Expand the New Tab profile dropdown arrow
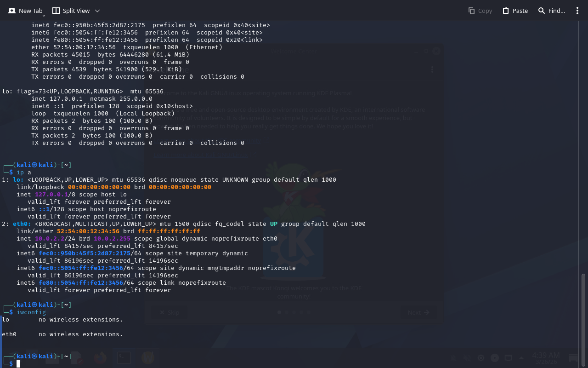The image size is (588, 368). pyautogui.click(x=44, y=16)
